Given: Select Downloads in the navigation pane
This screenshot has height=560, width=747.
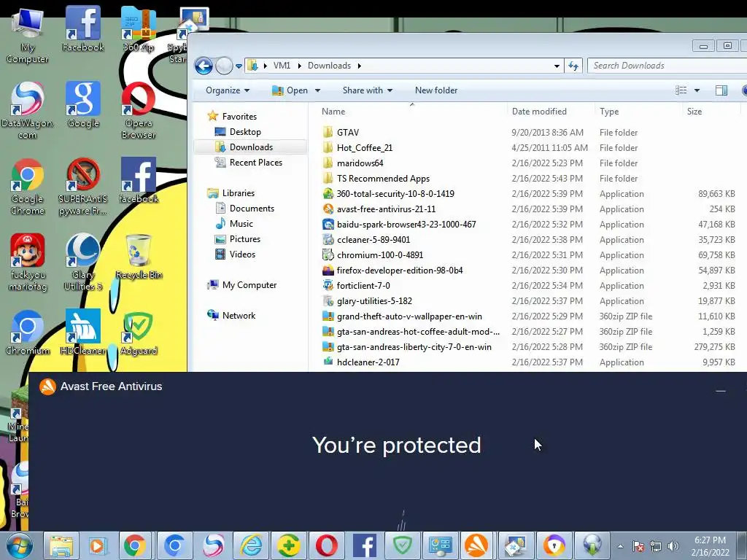Looking at the screenshot, I should [251, 147].
